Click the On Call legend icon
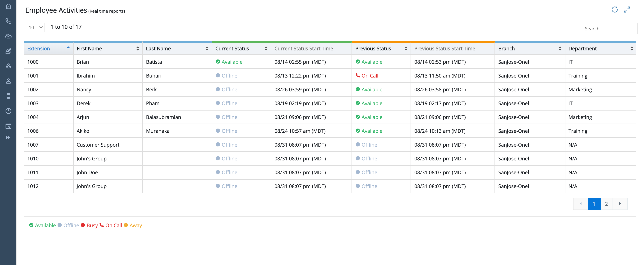Image resolution: width=644 pixels, height=265 pixels. coord(102,225)
